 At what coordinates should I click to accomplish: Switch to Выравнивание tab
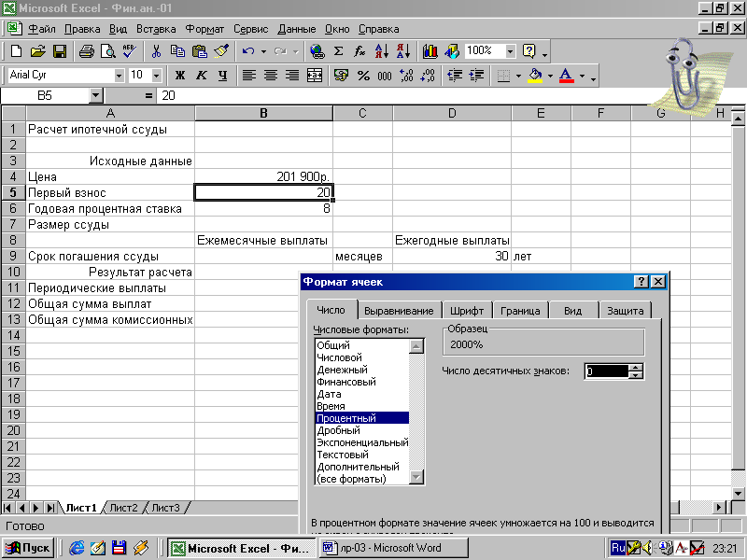click(x=399, y=311)
